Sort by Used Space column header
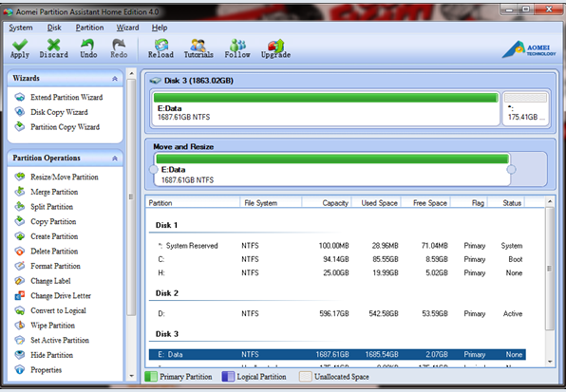The width and height of the screenshot is (566, 392). coord(376,203)
